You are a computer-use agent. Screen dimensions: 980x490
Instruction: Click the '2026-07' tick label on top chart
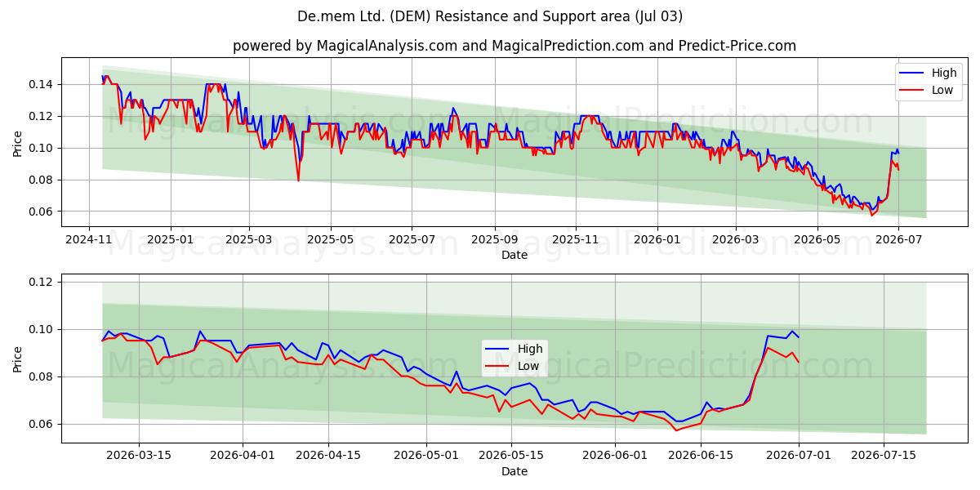[x=898, y=239]
